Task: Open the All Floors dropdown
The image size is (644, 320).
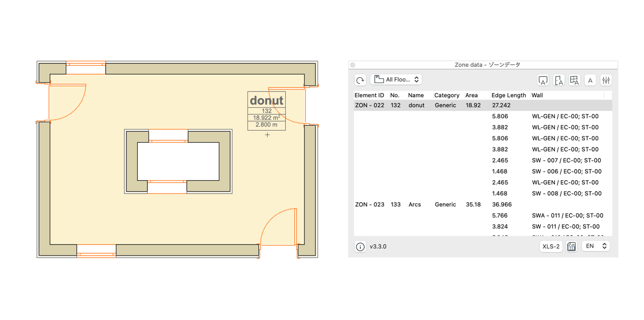Action: pyautogui.click(x=396, y=79)
